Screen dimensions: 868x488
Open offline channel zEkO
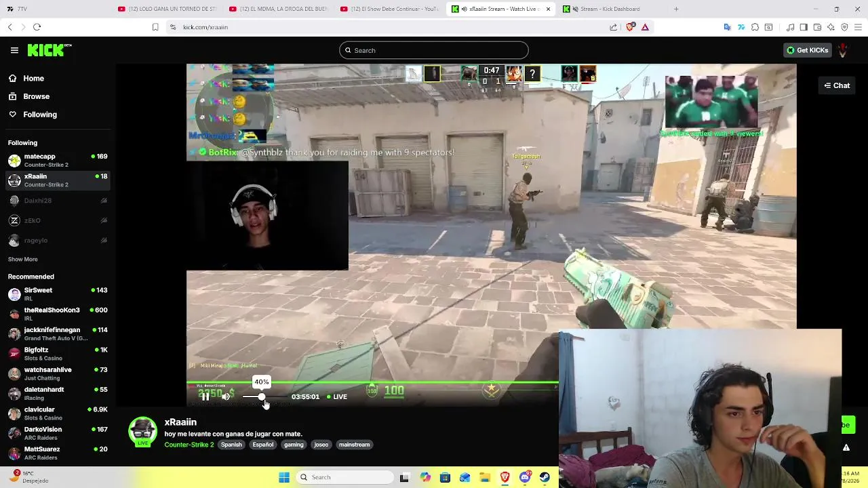[58, 220]
